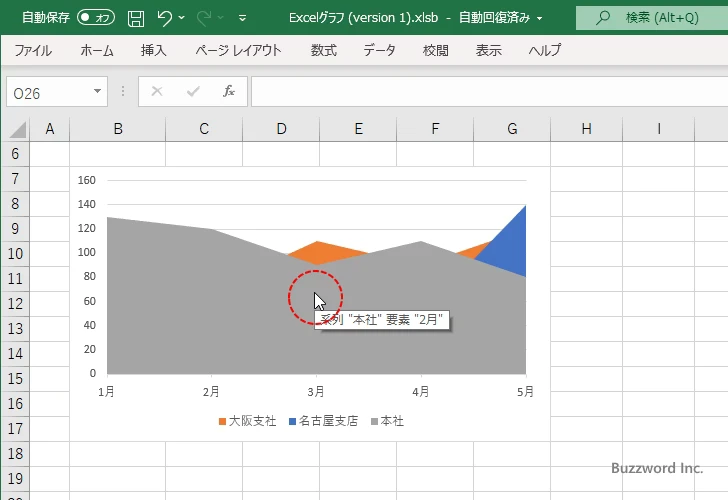Select column D header

281,129
